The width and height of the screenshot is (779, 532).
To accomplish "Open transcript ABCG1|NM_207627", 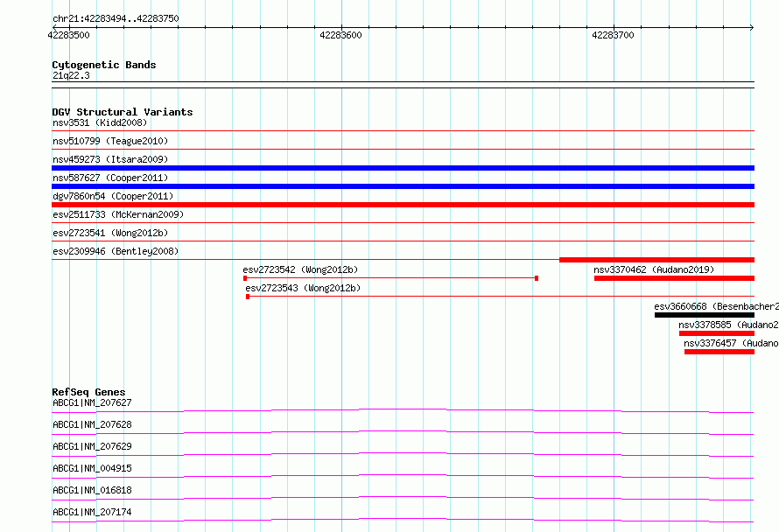I will 92,402.
